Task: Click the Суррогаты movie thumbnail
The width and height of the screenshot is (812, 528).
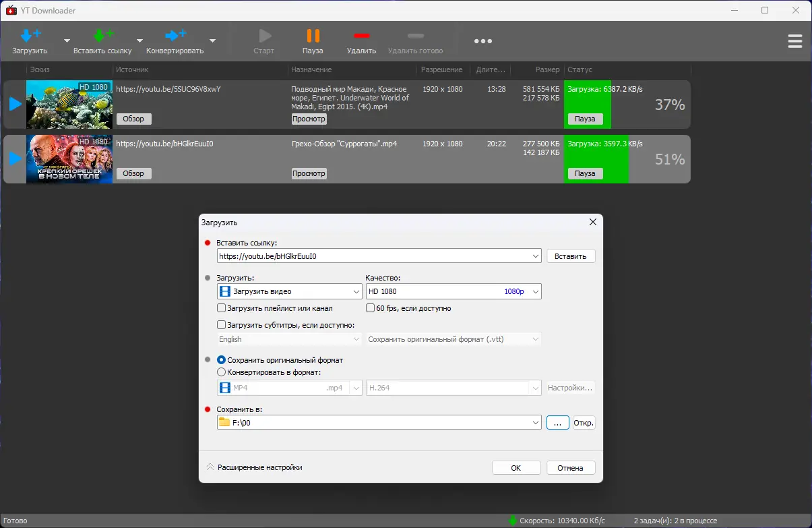Action: (69, 159)
